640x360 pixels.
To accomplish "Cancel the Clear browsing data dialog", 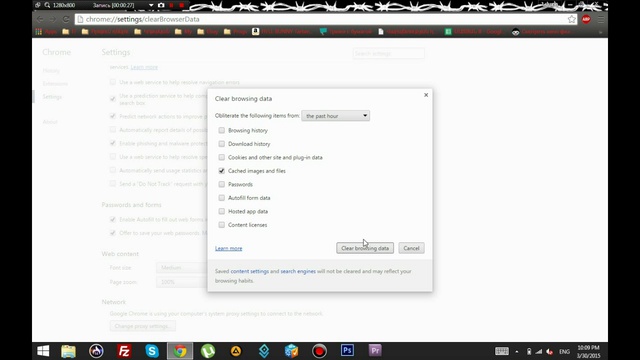I will pyautogui.click(x=411, y=248).
